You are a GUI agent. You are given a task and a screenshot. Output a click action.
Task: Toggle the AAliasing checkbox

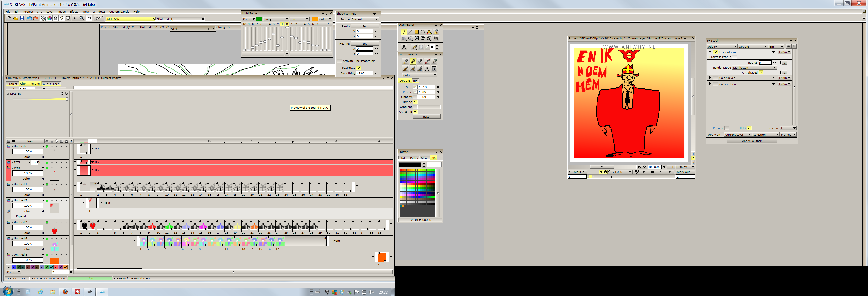click(x=416, y=111)
